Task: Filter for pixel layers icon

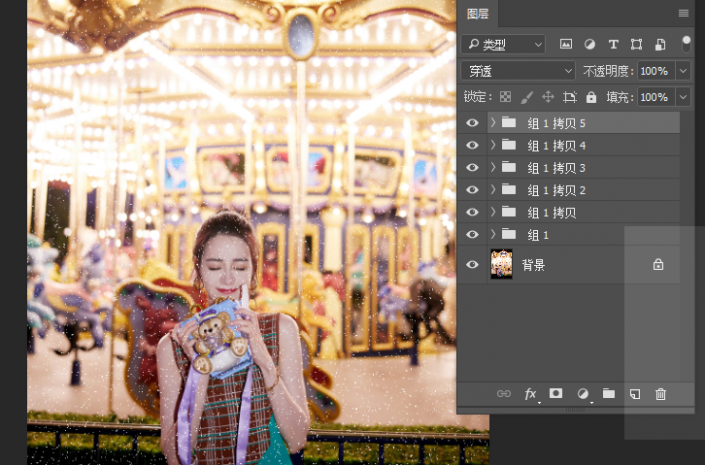Action: click(565, 45)
